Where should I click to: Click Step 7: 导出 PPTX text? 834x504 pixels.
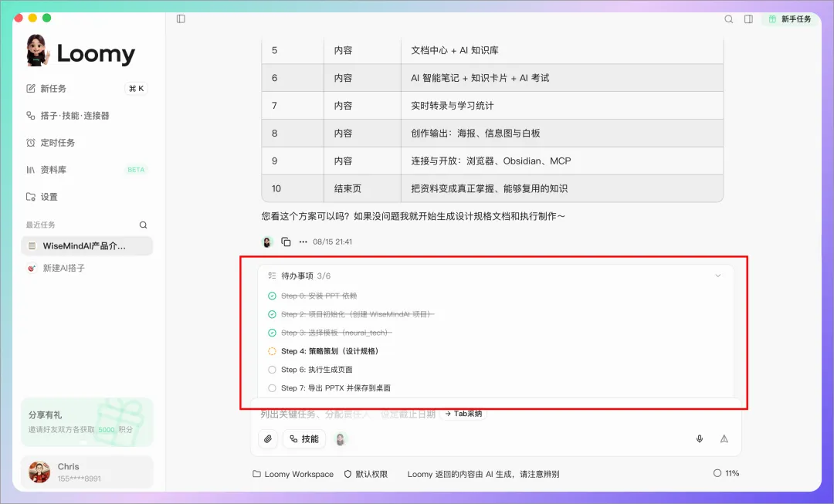336,388
